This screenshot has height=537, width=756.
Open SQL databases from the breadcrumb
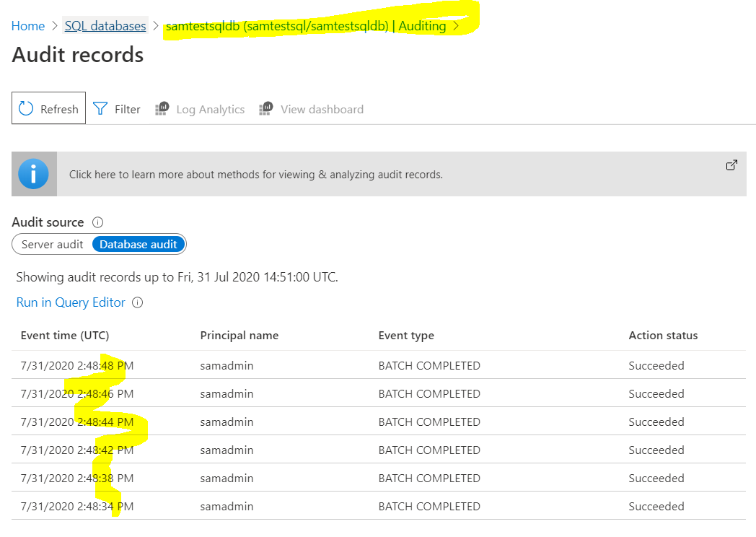click(105, 25)
